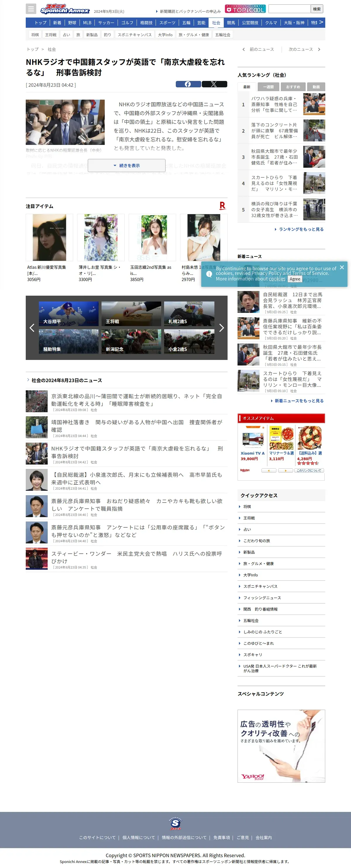Screen dimensions: 351x868
Task: Click ランキングをもっと見る link
Action: coord(299,229)
